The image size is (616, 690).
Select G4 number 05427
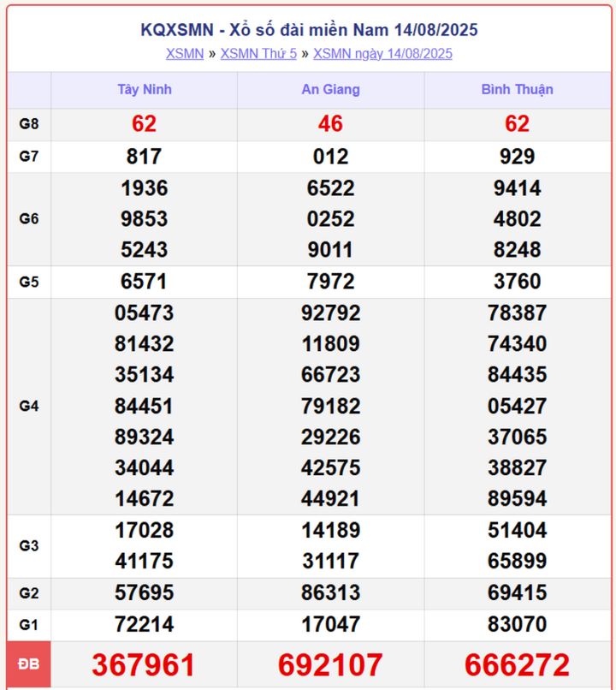(x=517, y=406)
